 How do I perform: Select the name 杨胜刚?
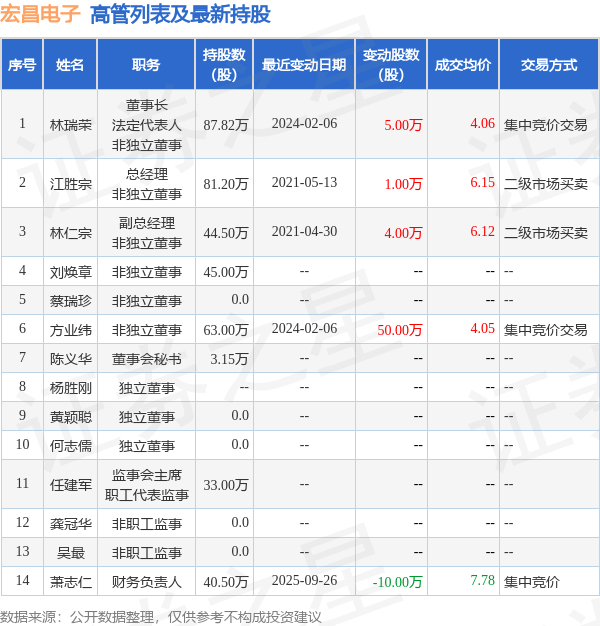[x=71, y=388]
